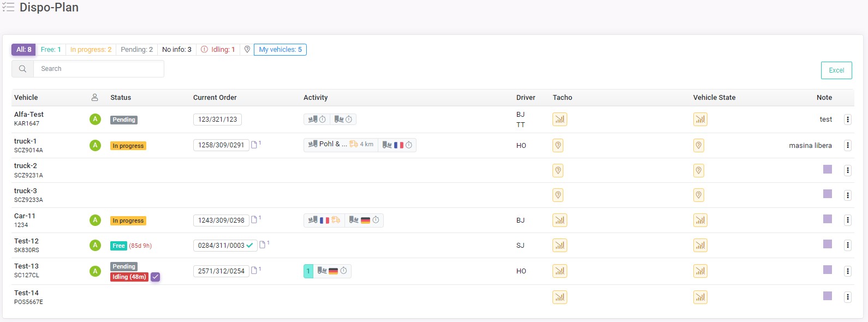
Task: Open kebab menu for truck-3 row
Action: tap(848, 195)
